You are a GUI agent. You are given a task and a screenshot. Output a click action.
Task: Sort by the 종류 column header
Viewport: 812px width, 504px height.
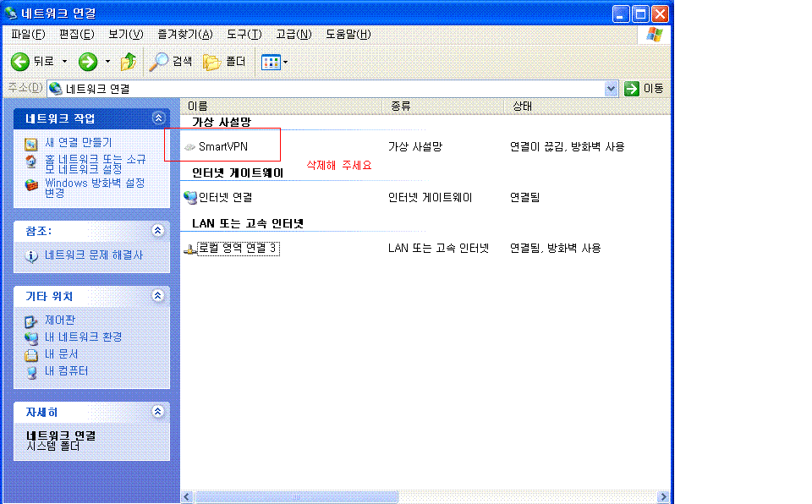click(x=443, y=107)
